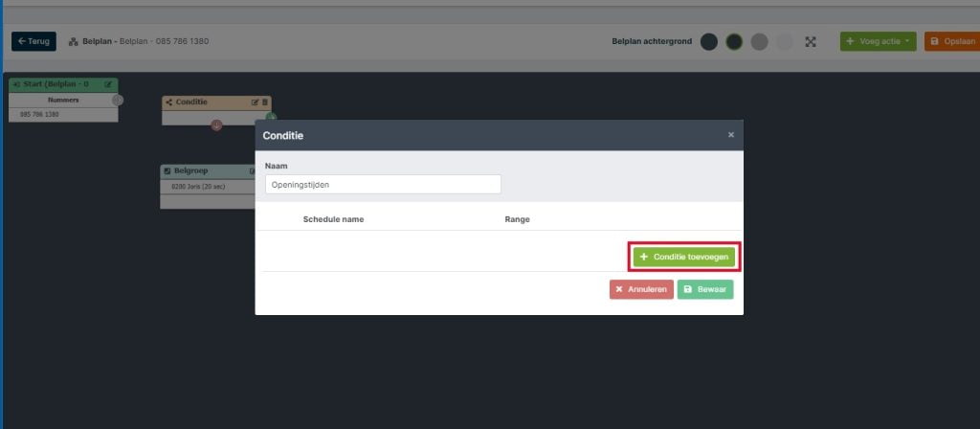Edit the Naam field containing Openingstijden
Screen dimensions: 980x429
(x=383, y=185)
